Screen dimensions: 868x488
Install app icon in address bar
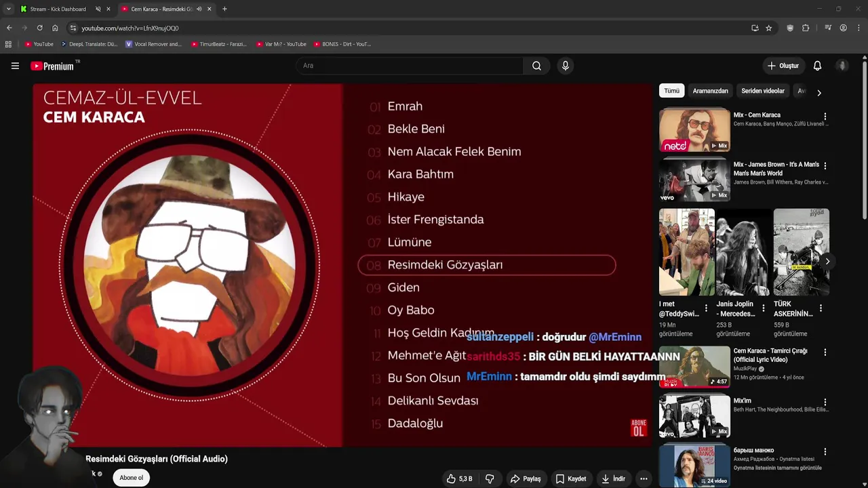[x=755, y=28]
